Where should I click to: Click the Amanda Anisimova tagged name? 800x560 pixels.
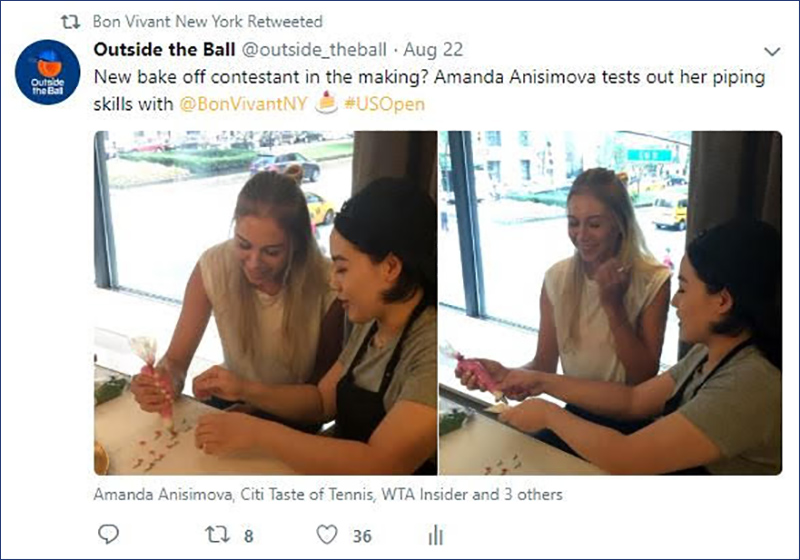(162, 494)
